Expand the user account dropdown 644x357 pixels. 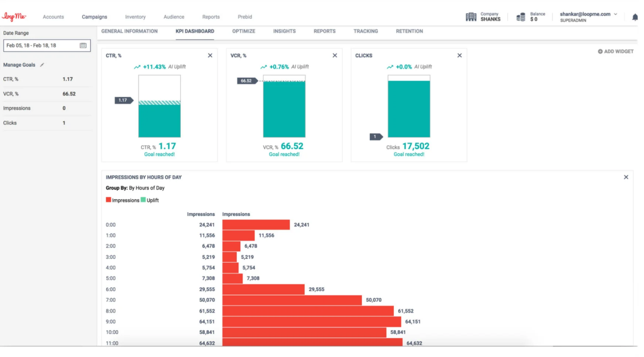pyautogui.click(x=615, y=14)
